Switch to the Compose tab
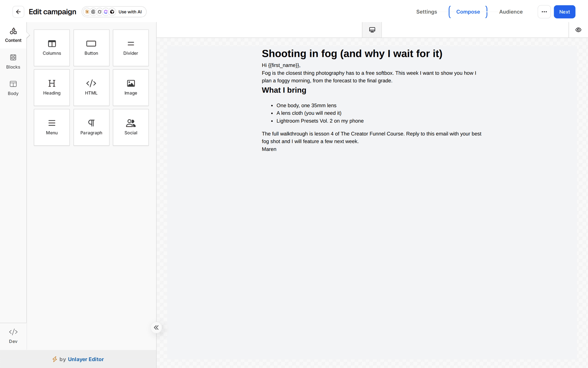 [x=468, y=12]
